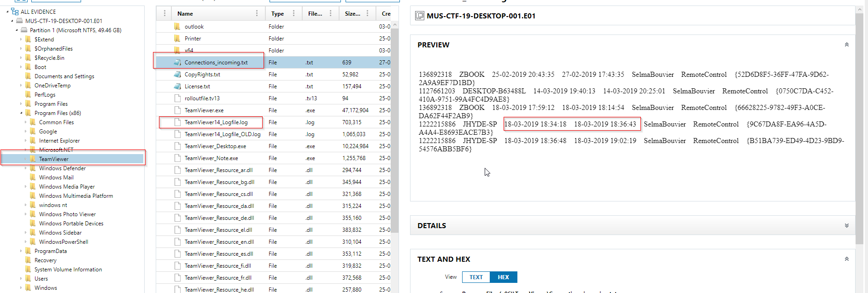Collapse the ALL EVIDENCE tree node
The image size is (868, 293).
(x=7, y=11)
